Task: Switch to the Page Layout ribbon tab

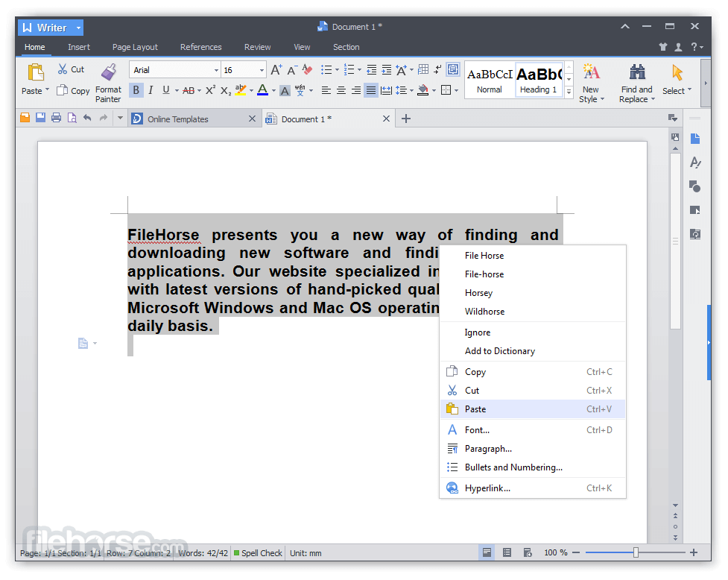Action: pos(135,46)
